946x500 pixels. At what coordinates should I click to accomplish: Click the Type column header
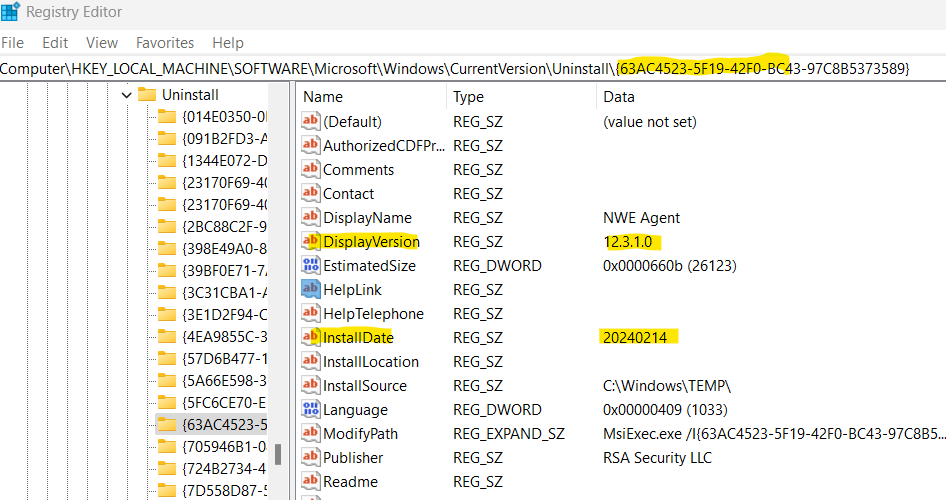click(468, 97)
